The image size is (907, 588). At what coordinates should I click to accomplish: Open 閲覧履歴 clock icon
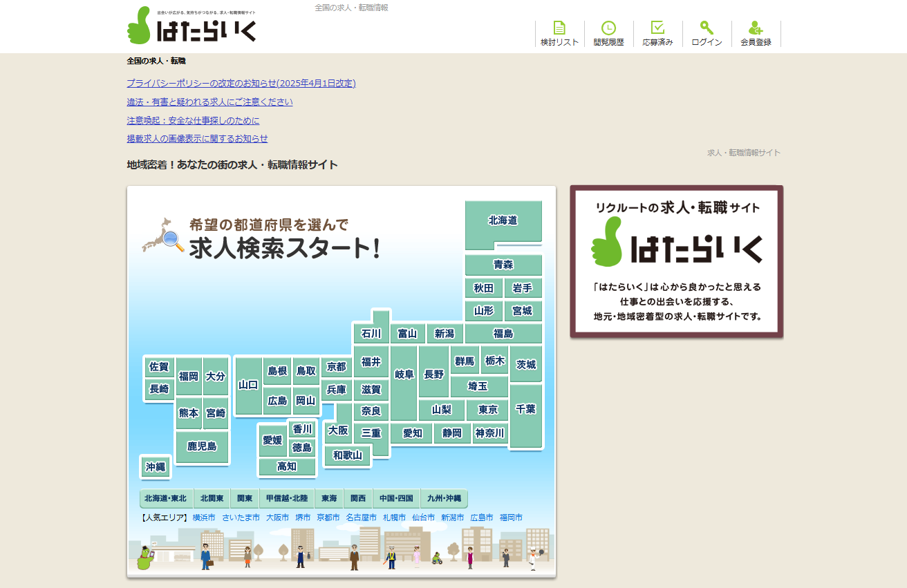[x=608, y=28]
